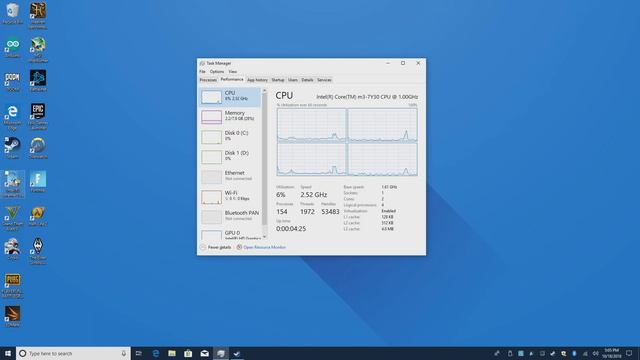Image resolution: width=640 pixels, height=360 pixels.
Task: Click the Task Manager title bar icon
Action: [x=202, y=63]
